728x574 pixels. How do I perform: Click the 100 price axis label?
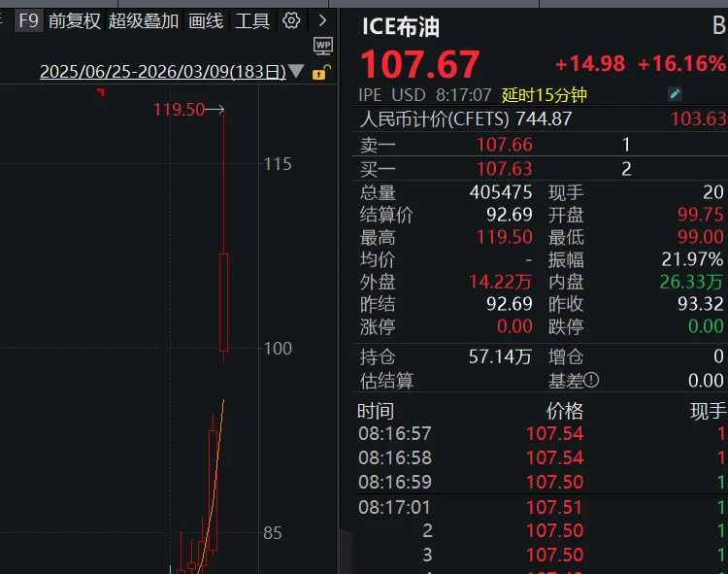(x=278, y=349)
